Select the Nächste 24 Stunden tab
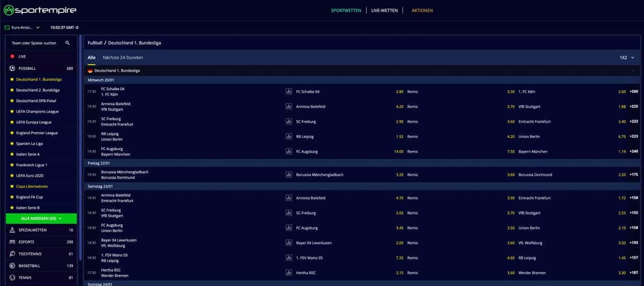This screenshot has width=644, height=286. [123, 57]
